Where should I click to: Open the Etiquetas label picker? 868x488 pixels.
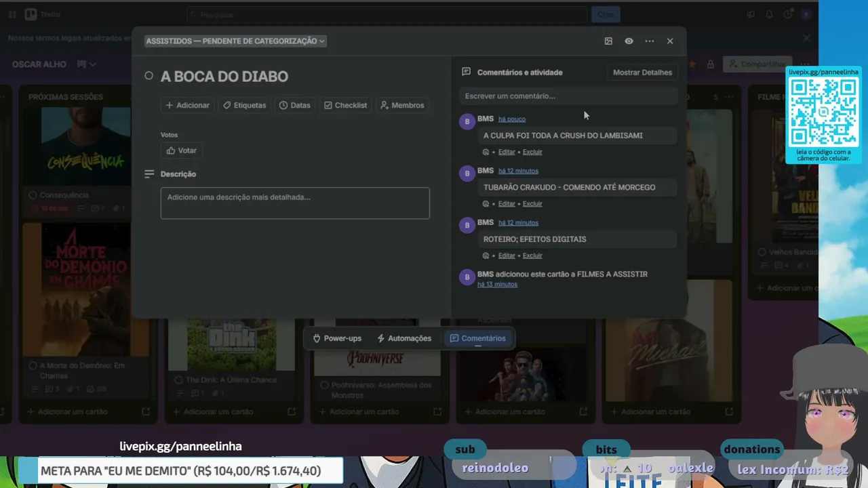click(245, 105)
